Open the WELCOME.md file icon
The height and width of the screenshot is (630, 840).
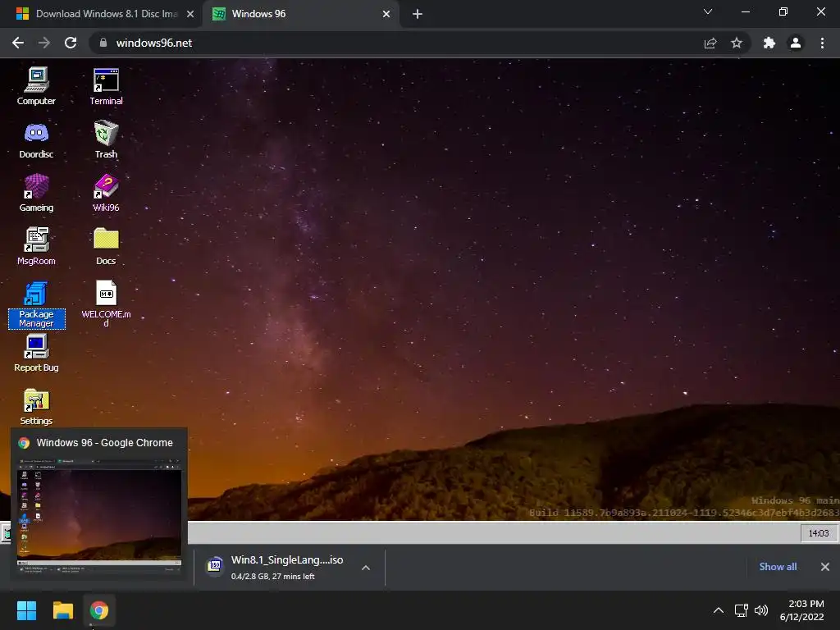pos(106,304)
